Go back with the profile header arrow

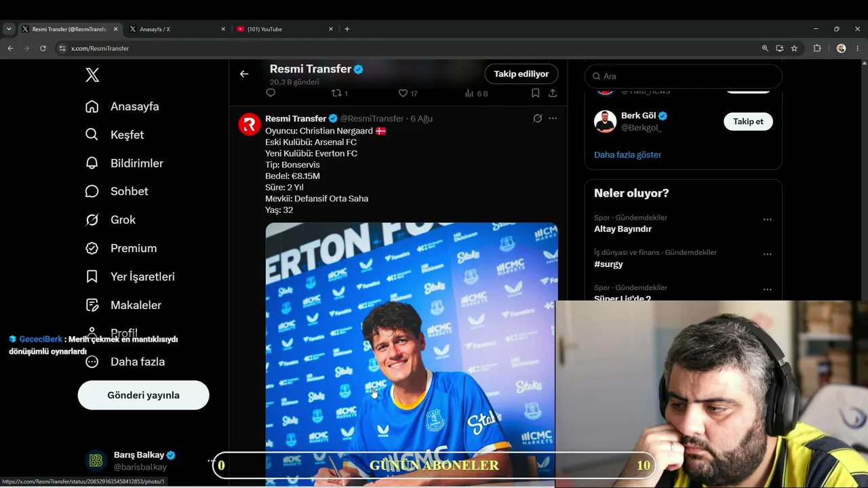click(x=244, y=74)
